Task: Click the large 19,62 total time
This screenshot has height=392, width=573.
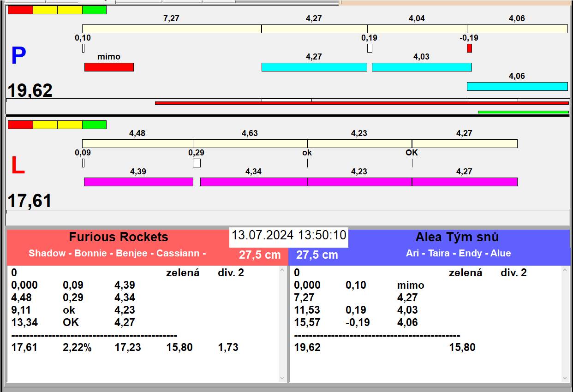Action: tap(30, 90)
